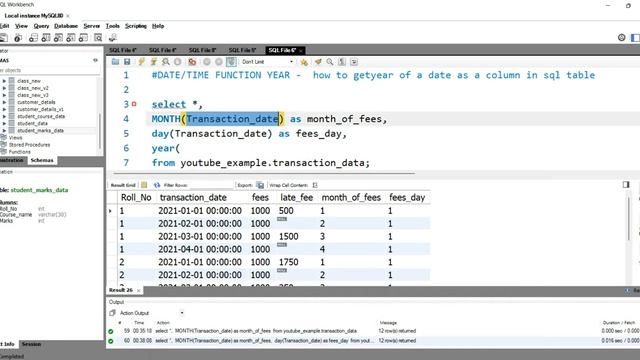Toggle Wrap Cell Content icon
The width and height of the screenshot is (640, 360).
pyautogui.click(x=315, y=185)
